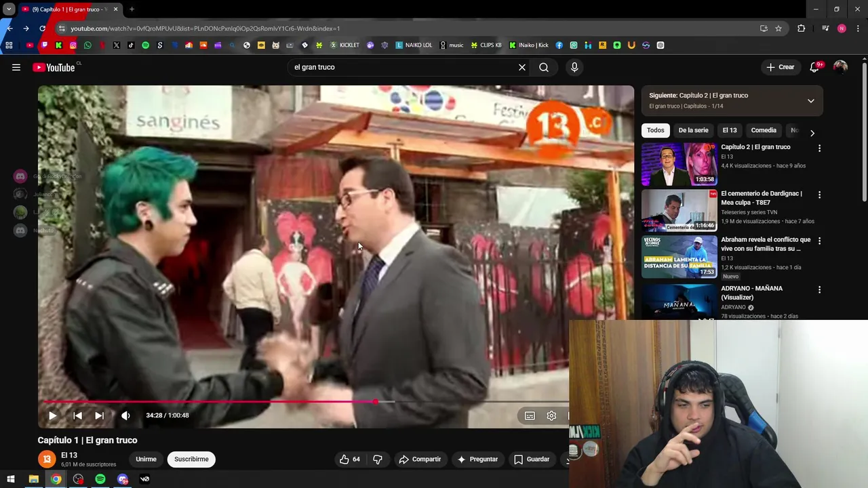Open Windows Start menu
868x488 pixels.
[11, 479]
